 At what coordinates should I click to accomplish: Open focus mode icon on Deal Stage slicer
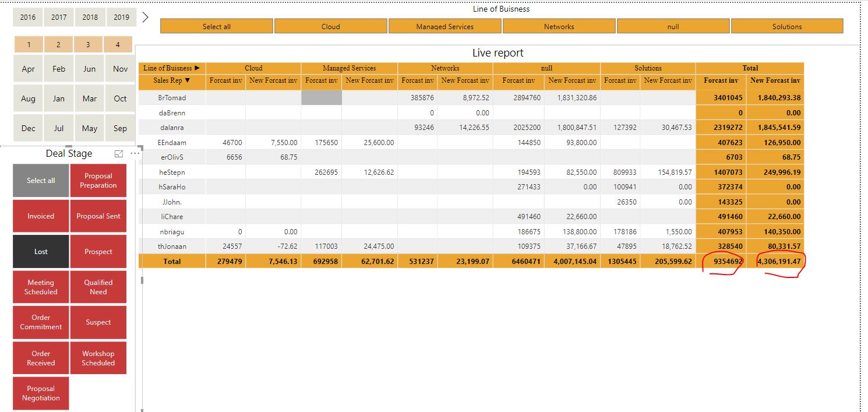pos(119,153)
